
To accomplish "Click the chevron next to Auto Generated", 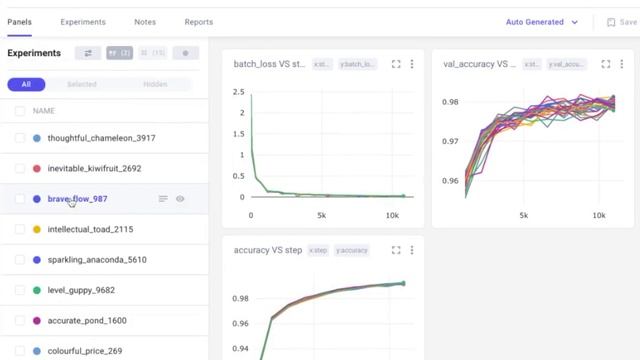I will (574, 22).
